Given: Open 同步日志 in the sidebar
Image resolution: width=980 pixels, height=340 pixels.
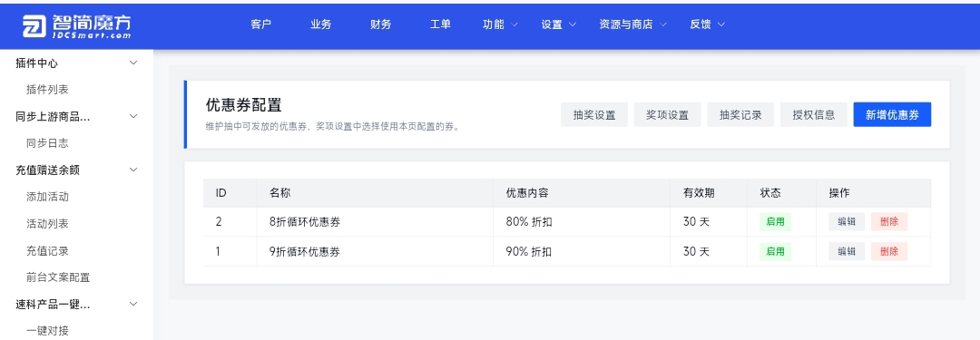Looking at the screenshot, I should tap(47, 143).
